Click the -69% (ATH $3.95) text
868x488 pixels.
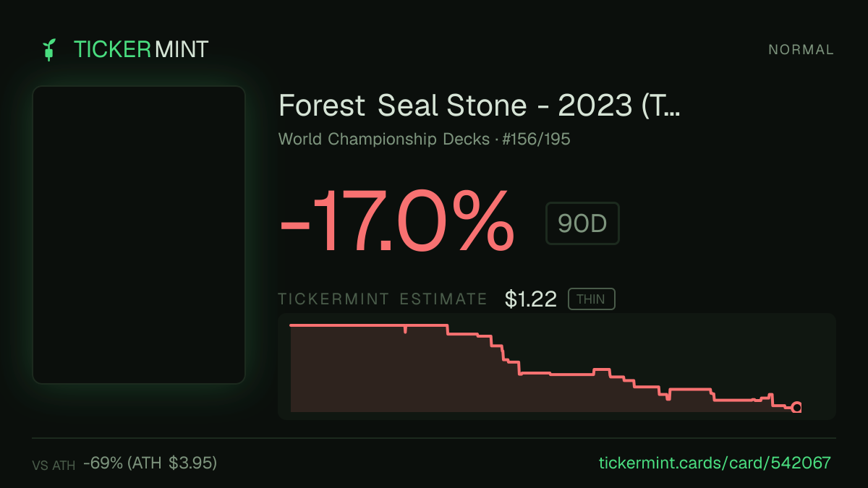[x=150, y=463]
